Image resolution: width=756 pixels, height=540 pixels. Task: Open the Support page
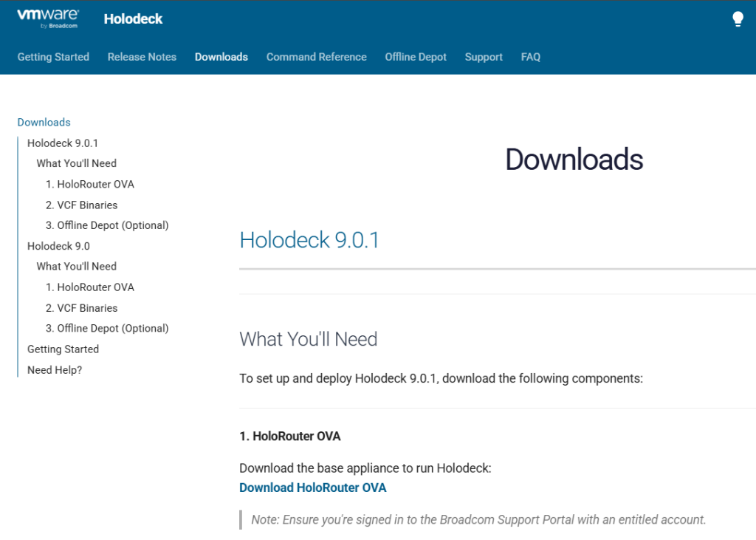(484, 57)
